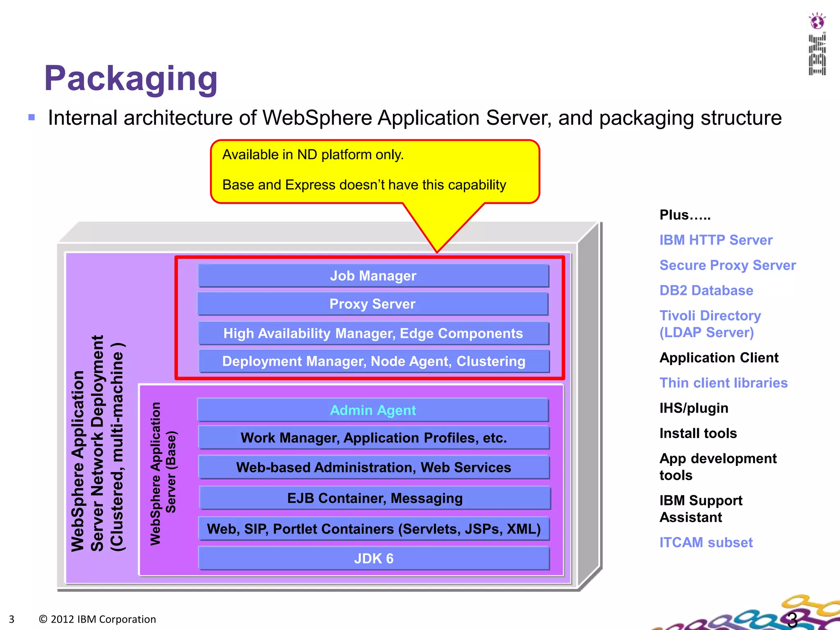This screenshot has height=630, width=840.
Task: Click the ITCAM subset link
Action: (706, 542)
